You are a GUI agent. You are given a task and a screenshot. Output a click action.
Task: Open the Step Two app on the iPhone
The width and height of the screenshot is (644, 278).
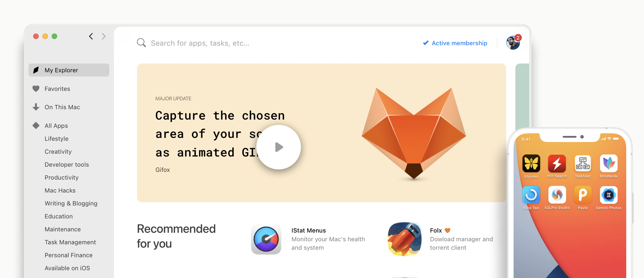point(531,195)
